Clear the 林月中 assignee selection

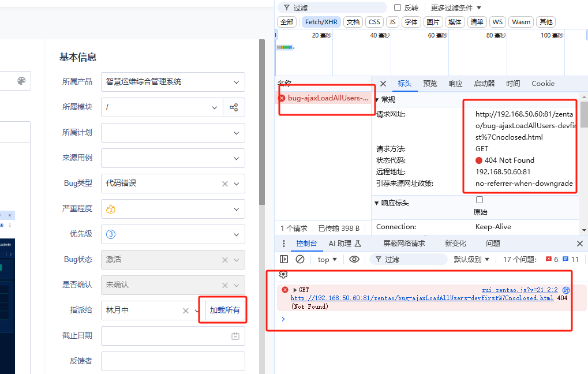tap(186, 311)
